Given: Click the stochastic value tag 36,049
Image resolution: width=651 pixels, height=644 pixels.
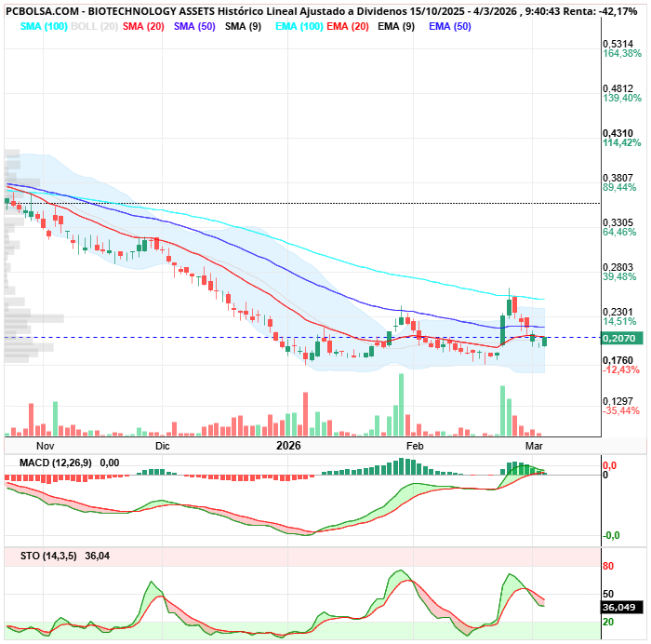Looking at the screenshot, I should coord(622,608).
